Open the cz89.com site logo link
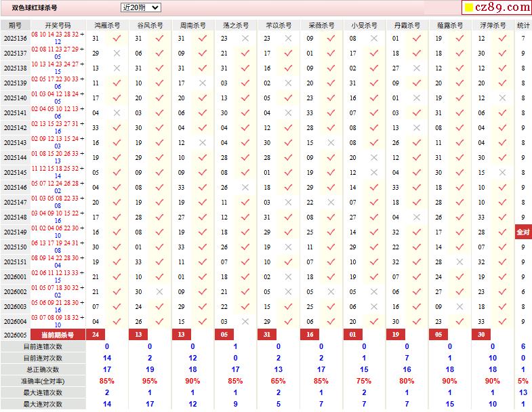The width and height of the screenshot is (532, 412). coord(496,7)
